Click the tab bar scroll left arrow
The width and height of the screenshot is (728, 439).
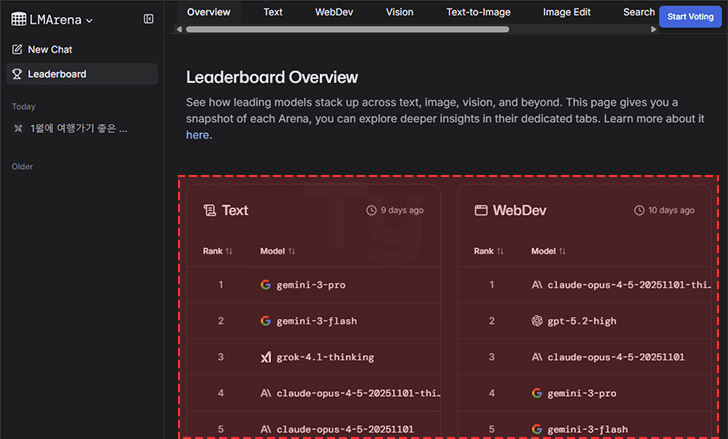point(180,29)
